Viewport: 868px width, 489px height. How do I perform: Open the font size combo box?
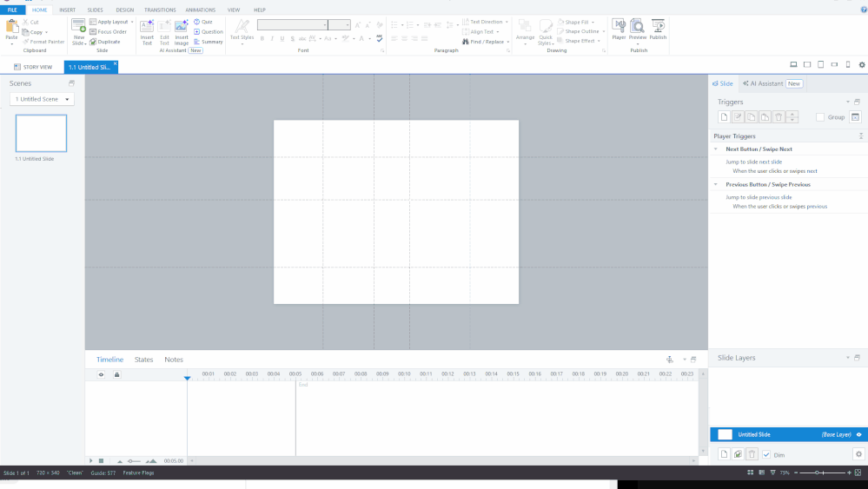pyautogui.click(x=339, y=25)
